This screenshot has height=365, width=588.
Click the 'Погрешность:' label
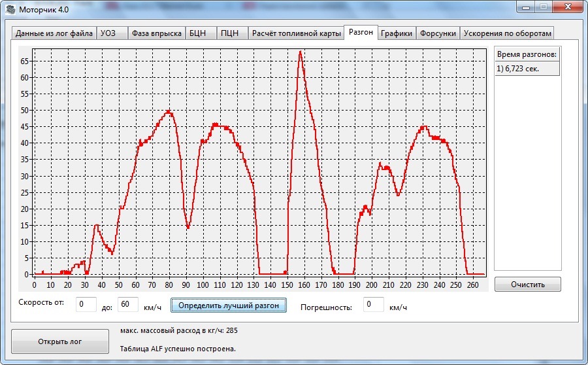coord(326,307)
